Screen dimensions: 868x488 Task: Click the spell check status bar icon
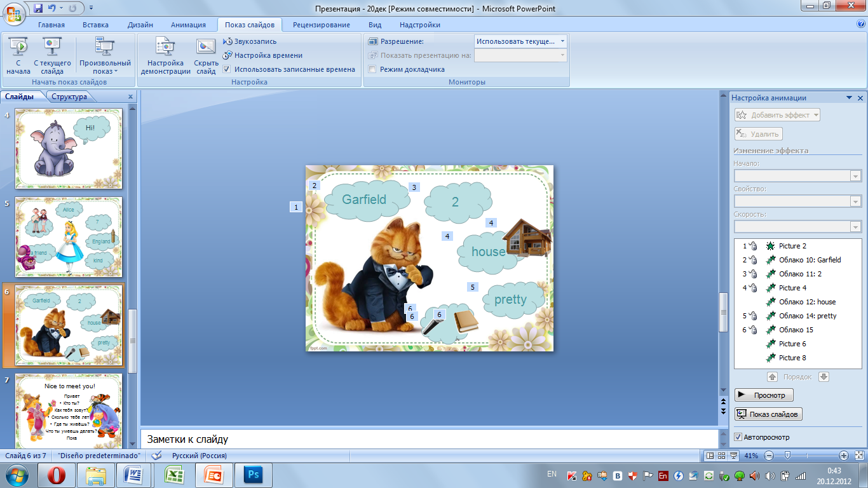click(x=156, y=456)
